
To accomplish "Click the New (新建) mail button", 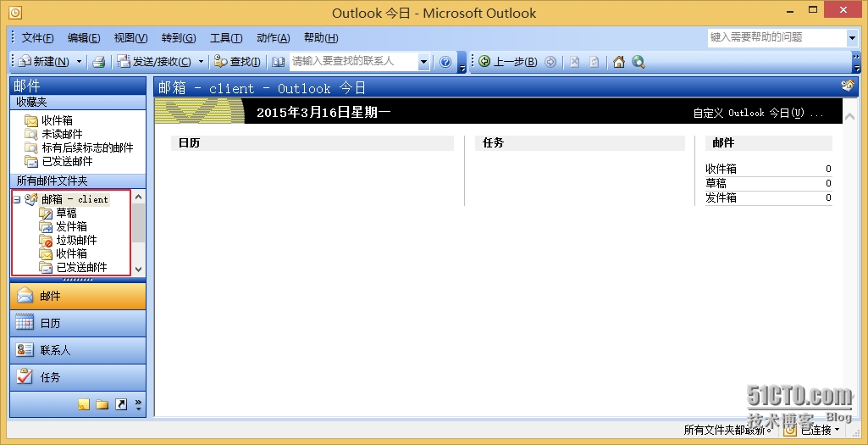I will pyautogui.click(x=44, y=62).
